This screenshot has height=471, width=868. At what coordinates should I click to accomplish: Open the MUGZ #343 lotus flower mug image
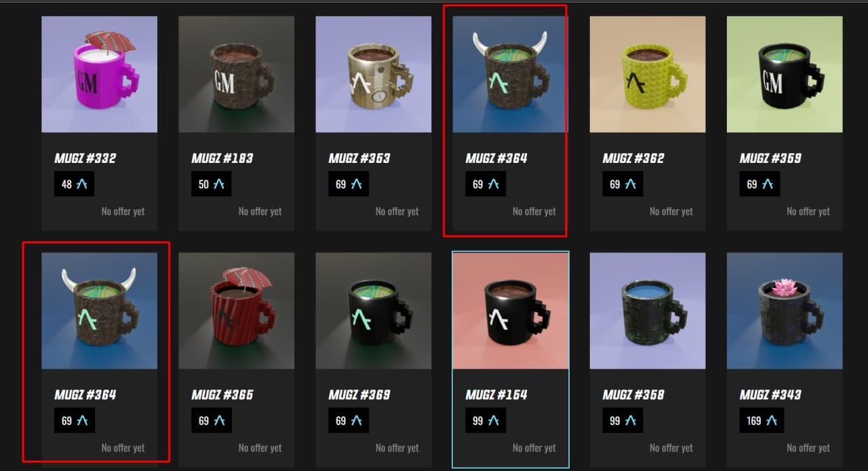[785, 311]
